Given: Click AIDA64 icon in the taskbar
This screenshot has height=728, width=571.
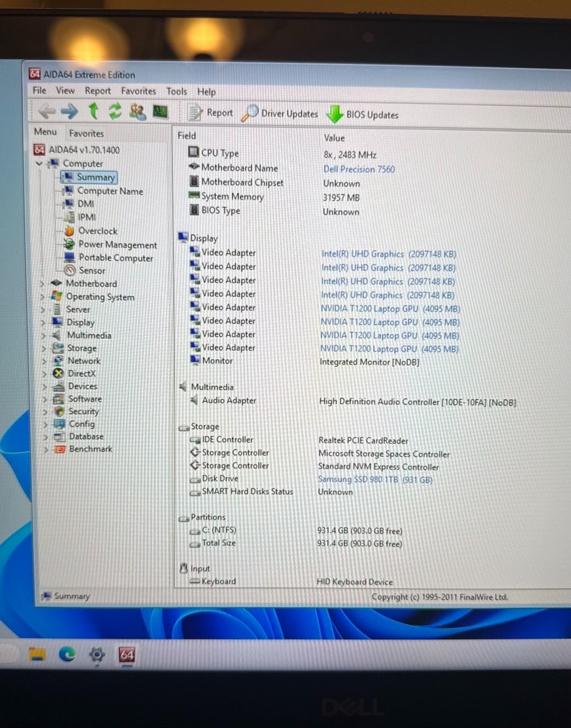Looking at the screenshot, I should click(126, 655).
